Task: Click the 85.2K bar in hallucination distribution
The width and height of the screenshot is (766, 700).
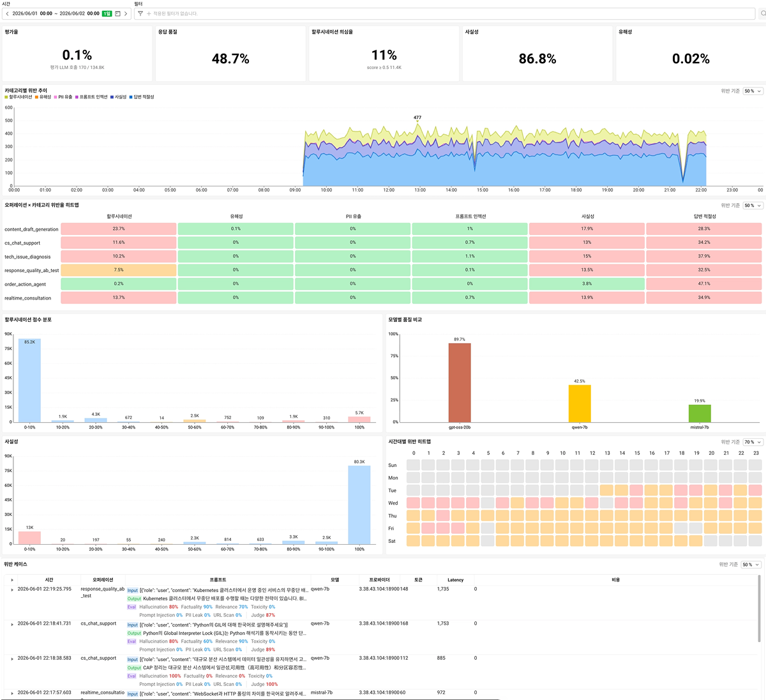Action: tap(30, 381)
